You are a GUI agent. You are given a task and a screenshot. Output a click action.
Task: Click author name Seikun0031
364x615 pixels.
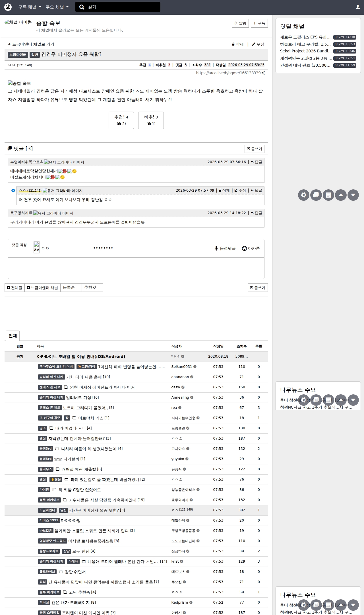182,367
